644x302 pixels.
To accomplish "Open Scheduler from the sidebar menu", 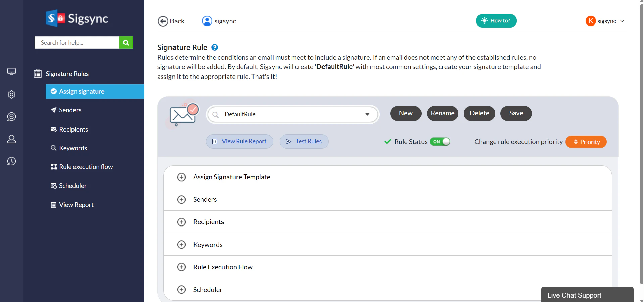I will (72, 185).
